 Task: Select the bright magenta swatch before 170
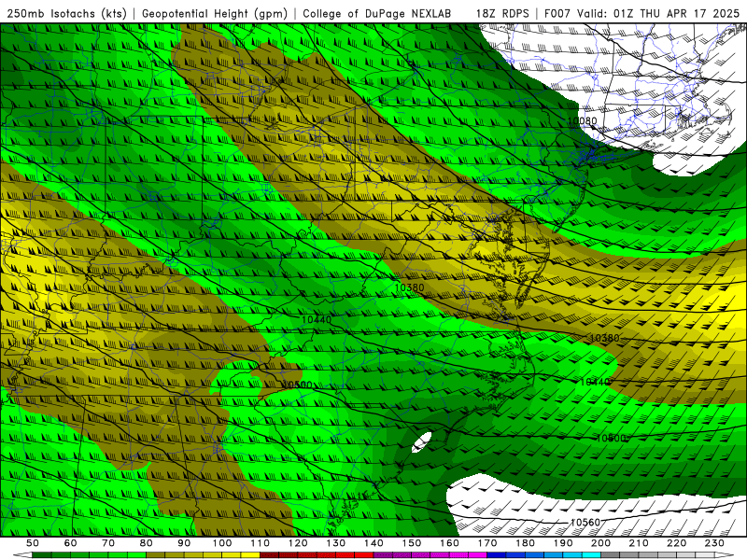pyautogui.click(x=478, y=555)
